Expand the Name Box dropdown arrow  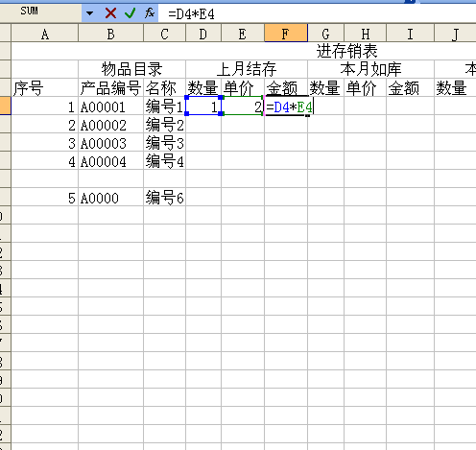tap(89, 13)
